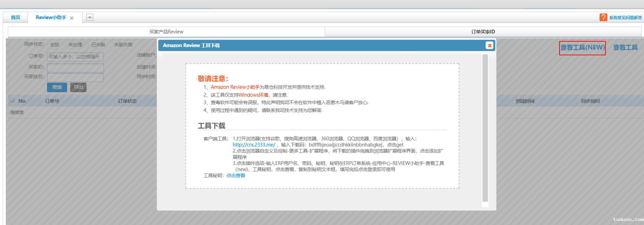Viewport: 644px width, 225px height.
Task: Click the system FAQ question mark icon
Action: [x=603, y=17]
